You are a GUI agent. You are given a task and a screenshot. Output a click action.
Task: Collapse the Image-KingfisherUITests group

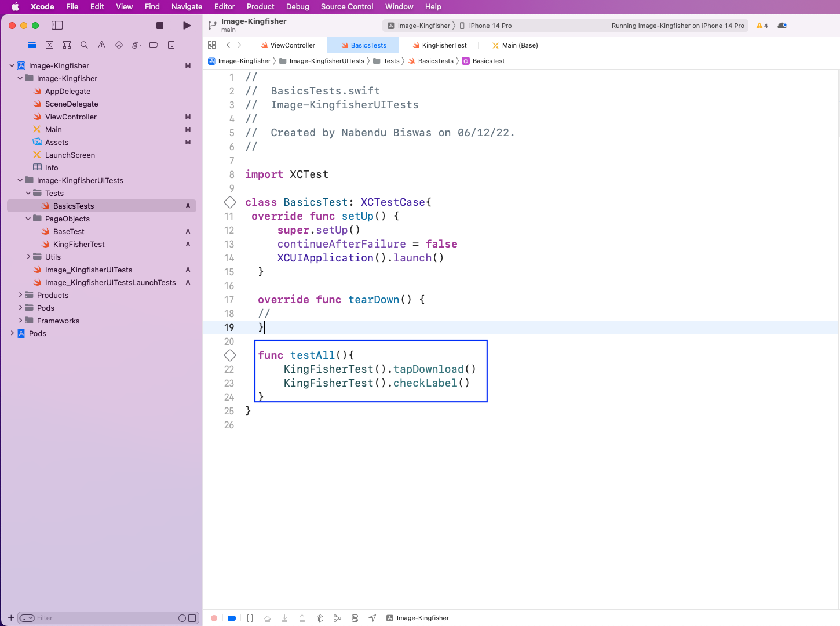point(20,180)
